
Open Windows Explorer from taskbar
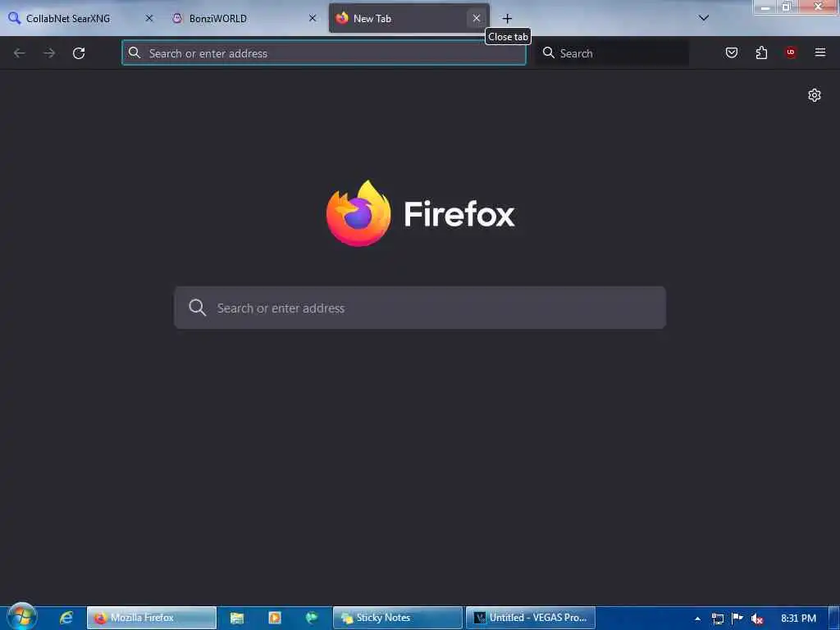pos(237,618)
